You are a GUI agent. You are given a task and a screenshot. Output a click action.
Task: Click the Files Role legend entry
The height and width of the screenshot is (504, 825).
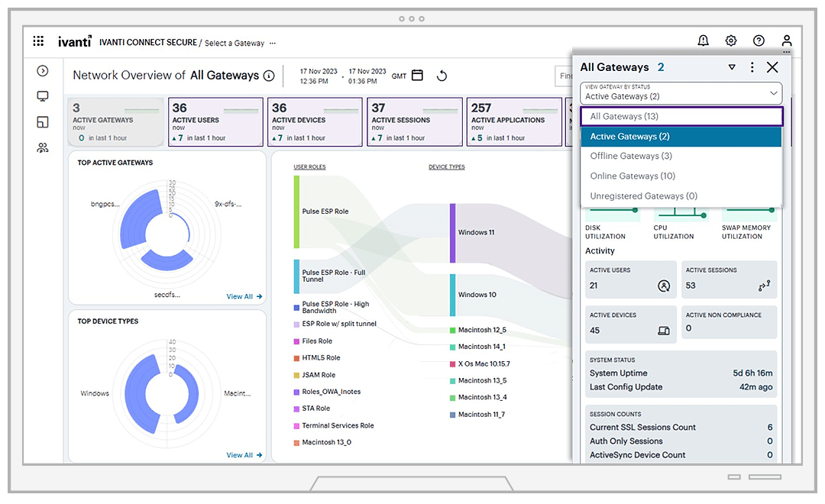(313, 341)
